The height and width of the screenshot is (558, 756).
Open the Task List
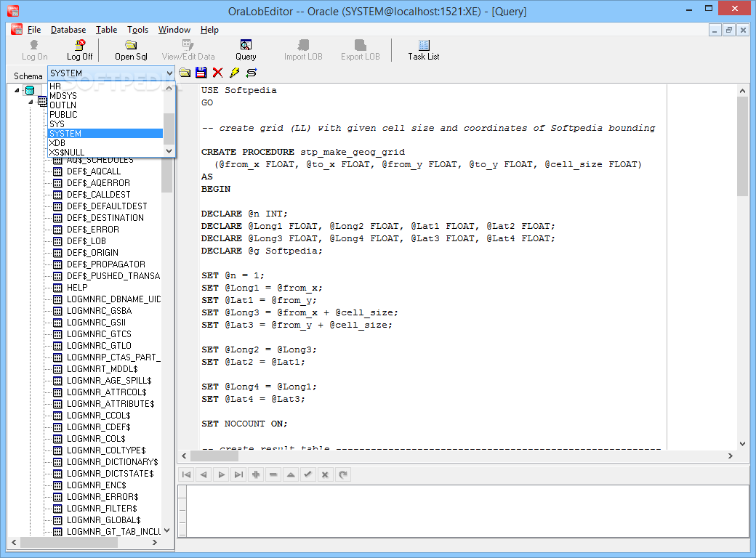[423, 50]
